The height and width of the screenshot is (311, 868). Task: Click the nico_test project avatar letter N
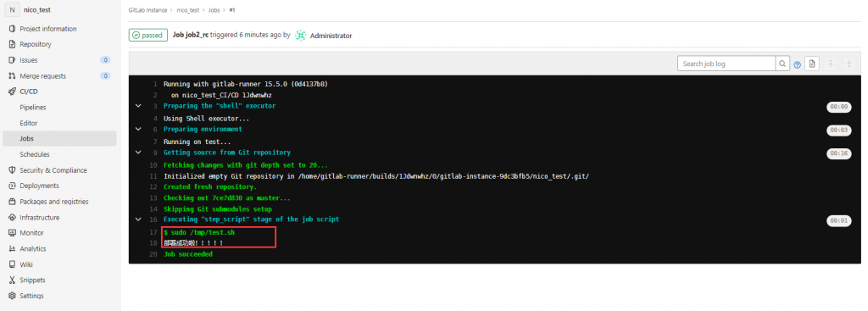[x=12, y=10]
